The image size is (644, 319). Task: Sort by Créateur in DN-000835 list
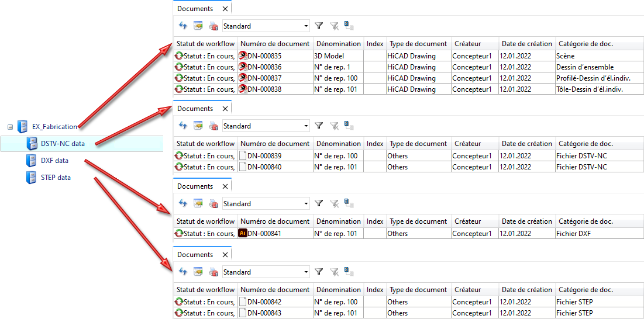(475, 43)
